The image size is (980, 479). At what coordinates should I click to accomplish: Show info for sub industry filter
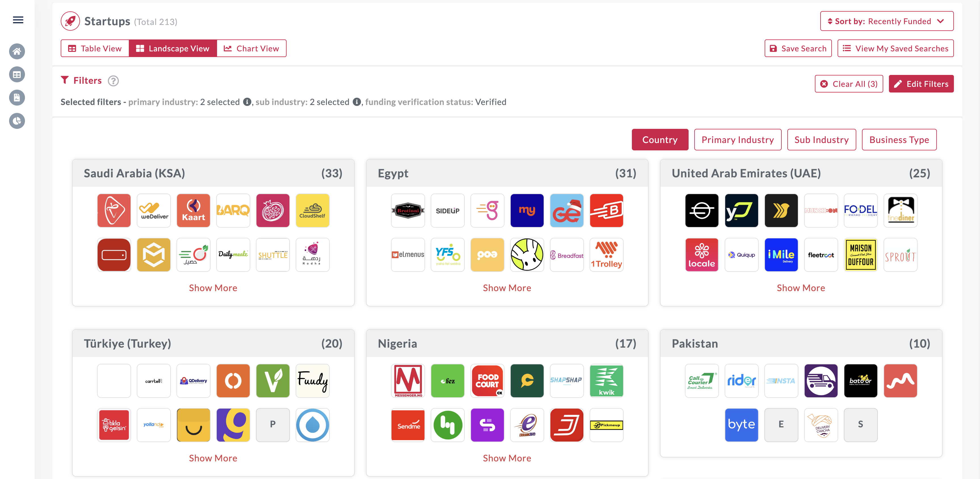(x=356, y=102)
